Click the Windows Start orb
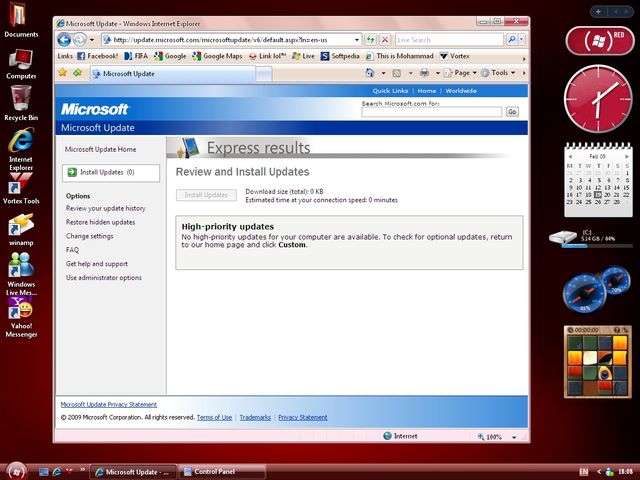 point(17,470)
